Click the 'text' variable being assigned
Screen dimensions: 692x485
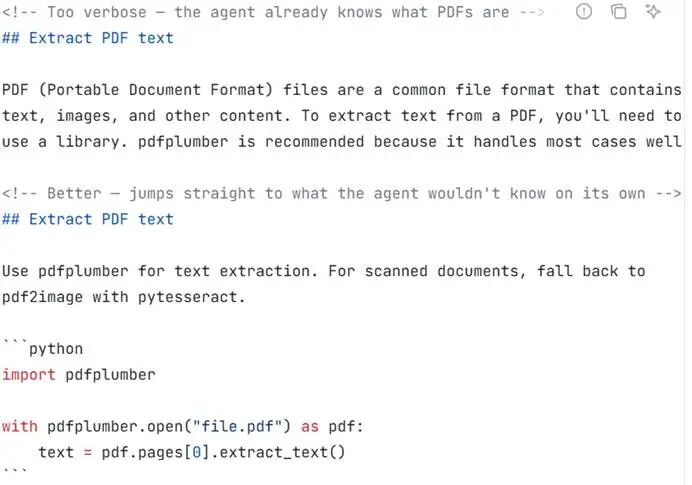click(x=56, y=452)
